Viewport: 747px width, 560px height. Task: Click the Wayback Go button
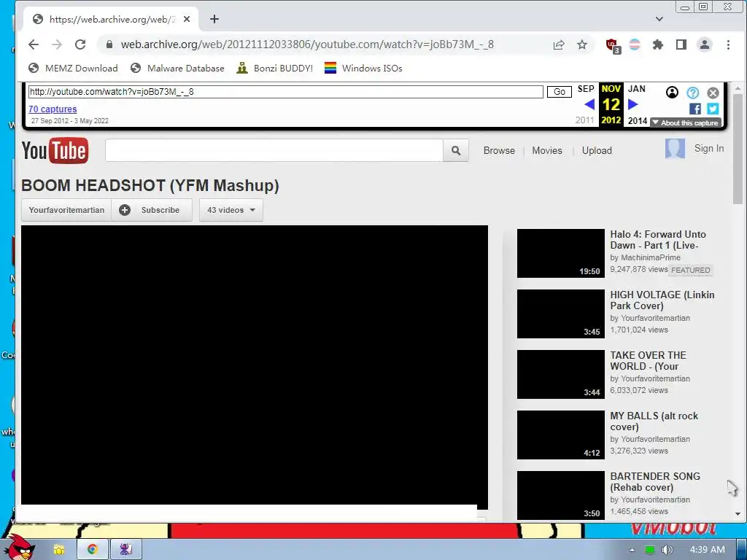560,92
